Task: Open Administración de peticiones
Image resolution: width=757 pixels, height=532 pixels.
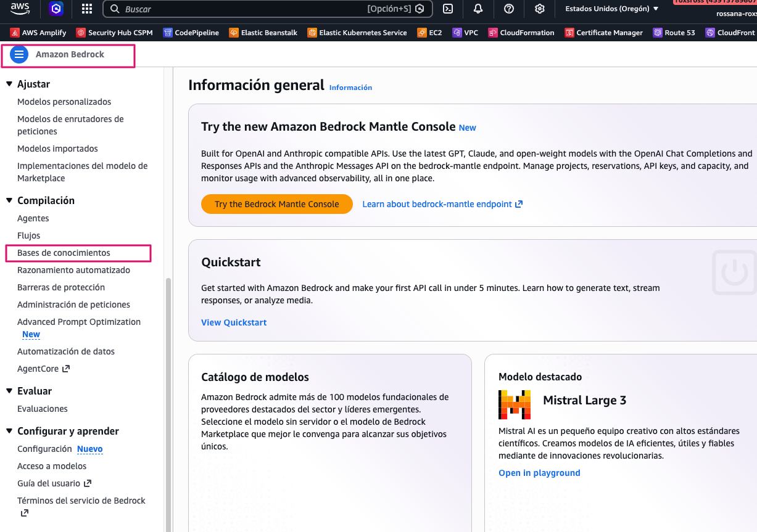Action: click(x=73, y=305)
